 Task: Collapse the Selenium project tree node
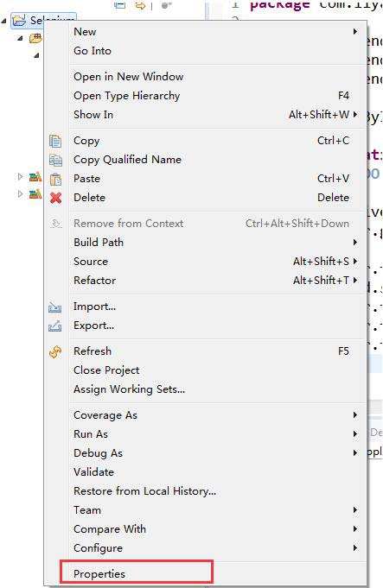tap(4, 21)
